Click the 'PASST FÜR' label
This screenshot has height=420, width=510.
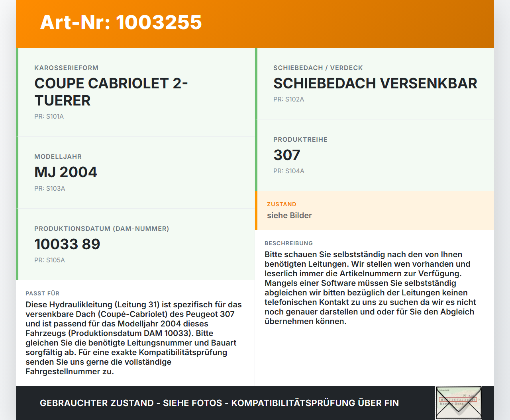click(x=43, y=293)
